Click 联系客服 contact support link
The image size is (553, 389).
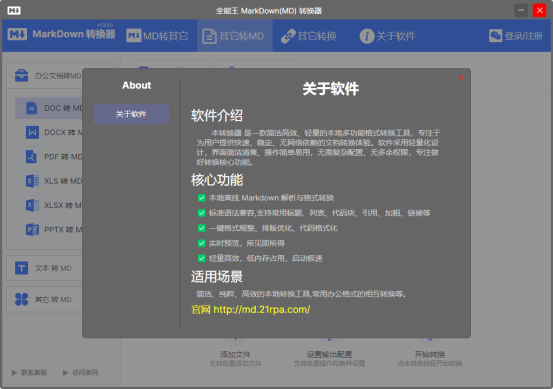[x=30, y=372]
